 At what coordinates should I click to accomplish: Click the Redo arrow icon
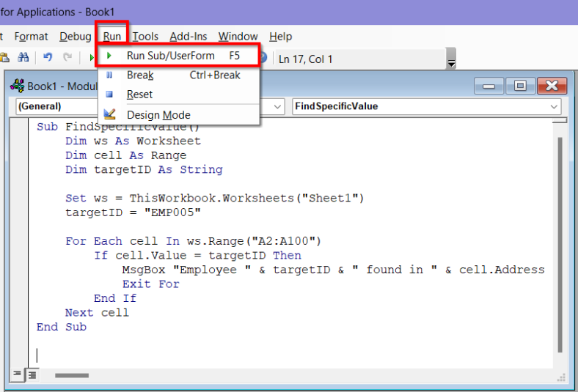[x=67, y=57]
